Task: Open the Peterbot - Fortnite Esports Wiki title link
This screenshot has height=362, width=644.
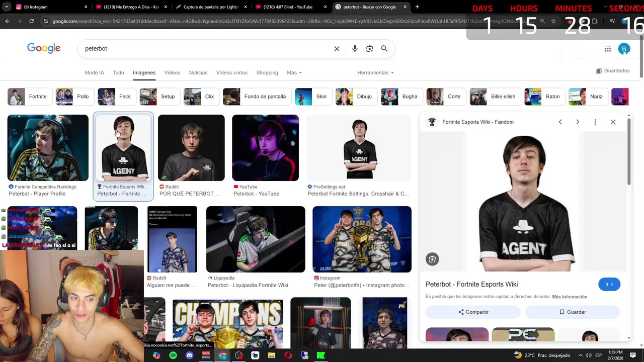Action: 471,284
